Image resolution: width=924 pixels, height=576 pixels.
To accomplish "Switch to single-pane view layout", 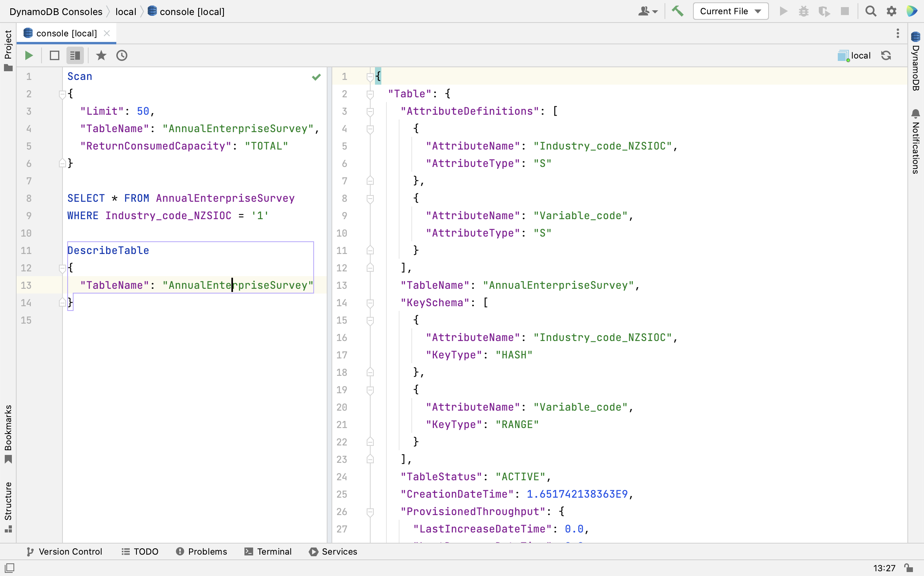I will pos(55,55).
